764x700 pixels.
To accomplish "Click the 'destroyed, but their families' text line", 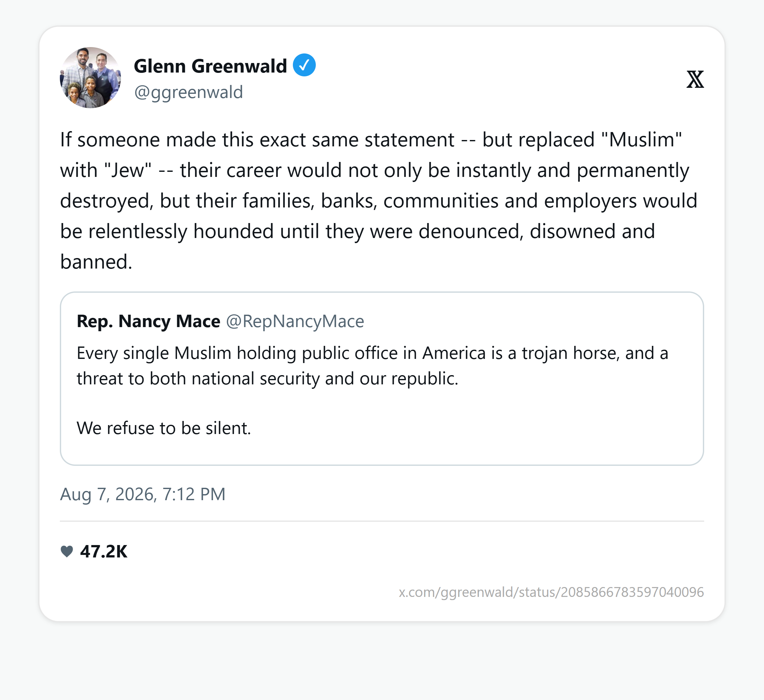I will [378, 201].
